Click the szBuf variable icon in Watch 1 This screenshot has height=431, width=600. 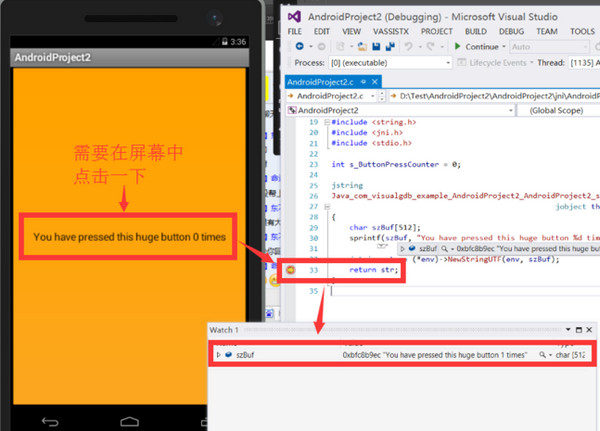(x=228, y=355)
